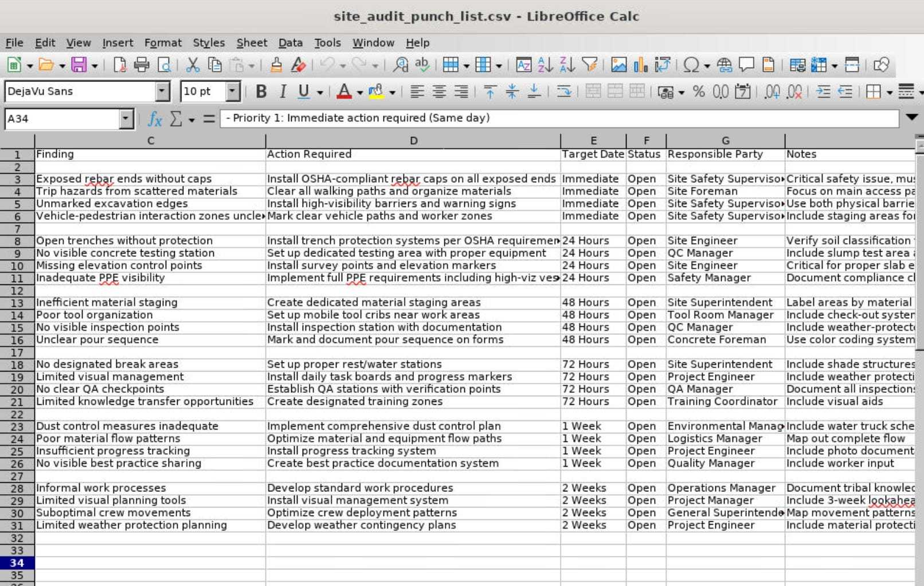Open Find and Replace tool

400,65
